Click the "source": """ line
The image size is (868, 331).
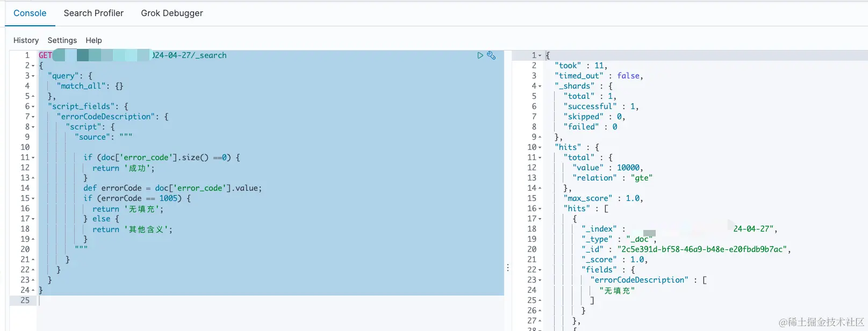(103, 137)
